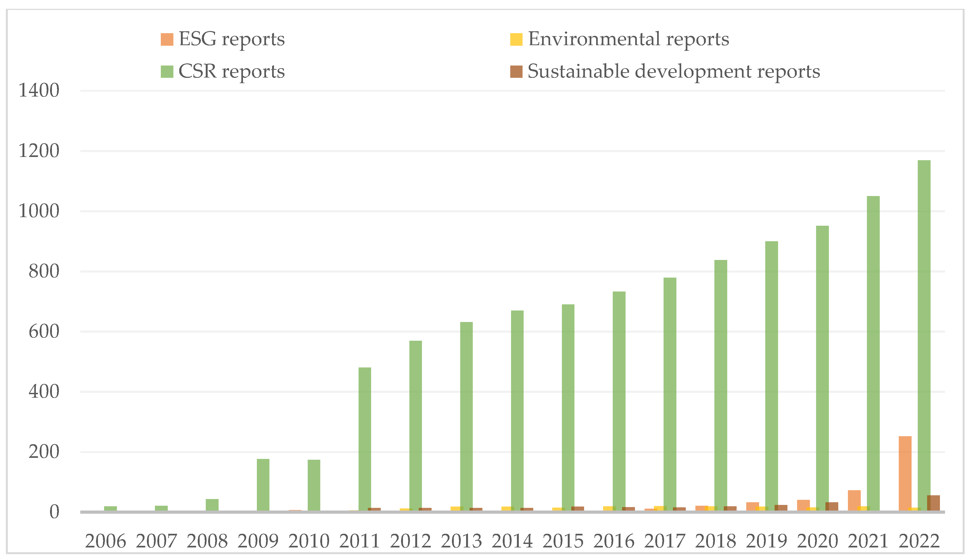Click the 1400 value on the vertical axis
975x560 pixels.
40,91
